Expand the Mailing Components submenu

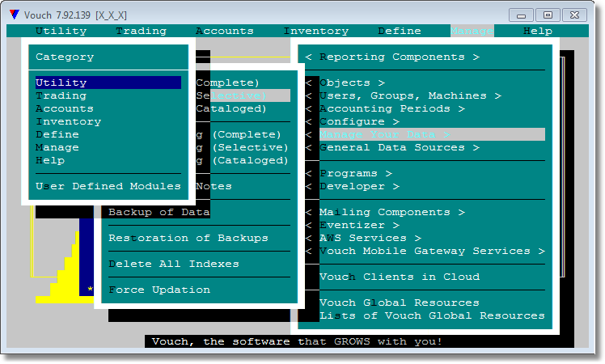[x=385, y=212]
